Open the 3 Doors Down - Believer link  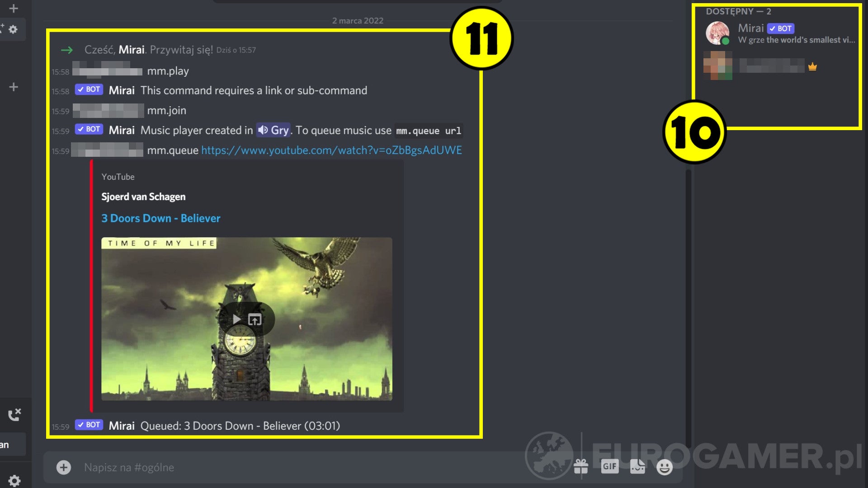[161, 218]
